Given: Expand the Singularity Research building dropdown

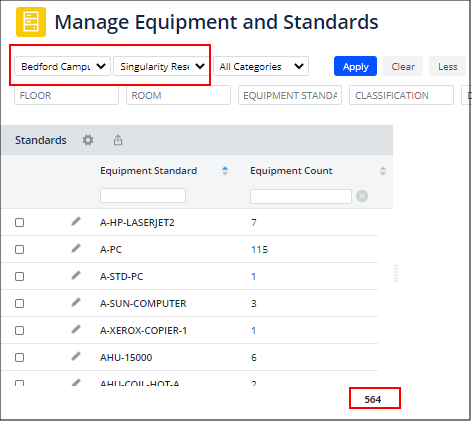Looking at the screenshot, I should pyautogui.click(x=161, y=66).
